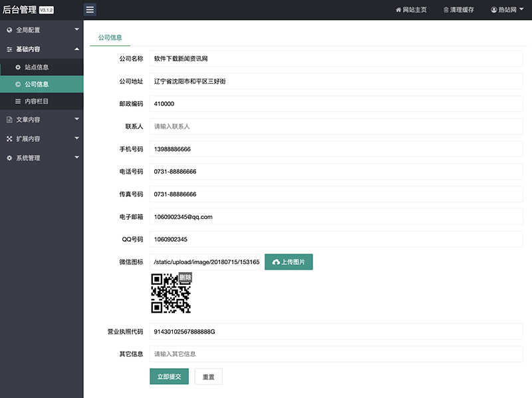
Task: Collapse the 基础内容 menu arrow
Action: click(x=77, y=49)
